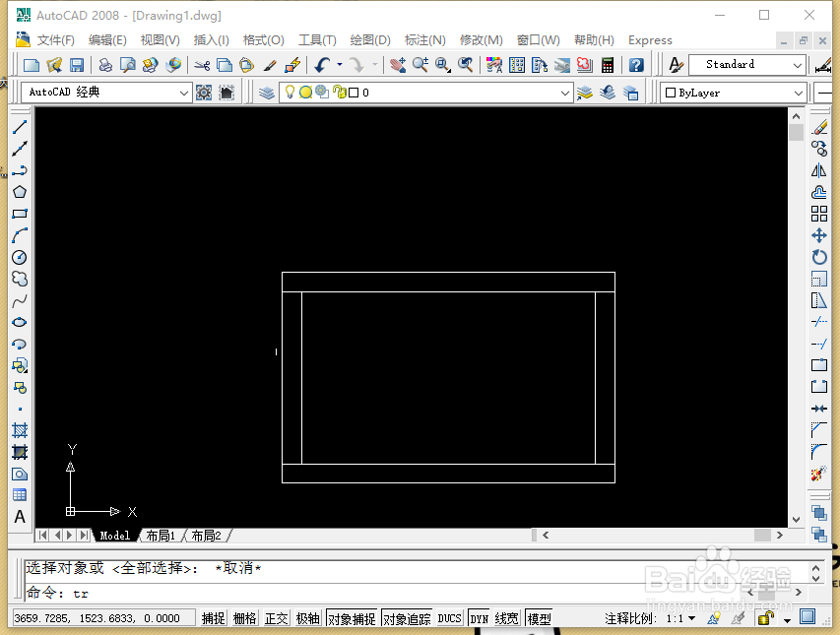Choose the Polygon drawing tool
This screenshot has width=840, height=635.
[19, 191]
